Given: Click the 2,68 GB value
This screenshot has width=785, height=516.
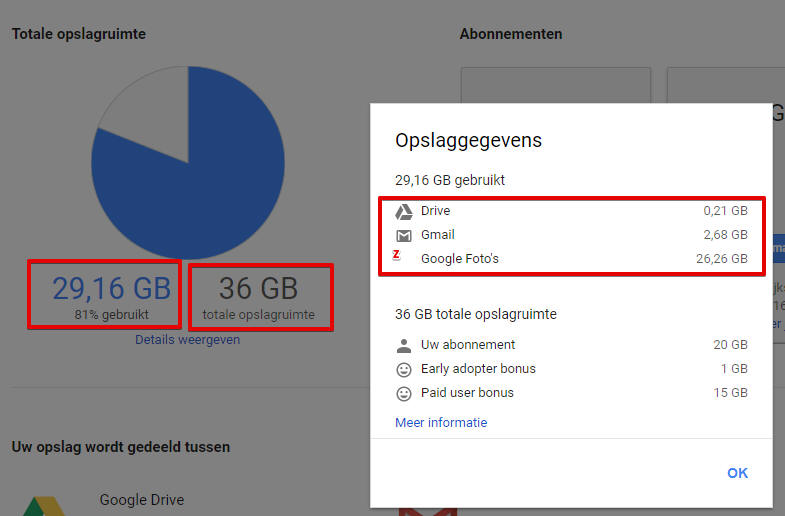Looking at the screenshot, I should [725, 235].
